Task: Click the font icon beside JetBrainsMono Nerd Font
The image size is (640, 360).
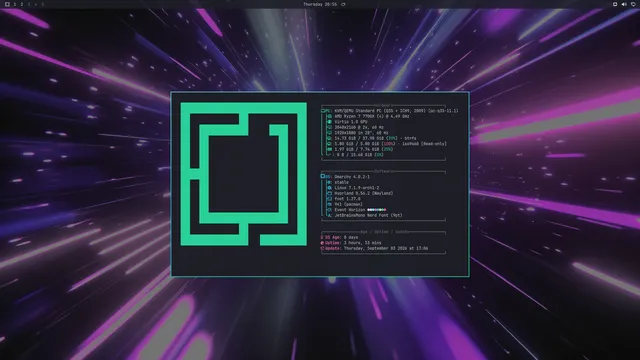Action: coord(329,215)
